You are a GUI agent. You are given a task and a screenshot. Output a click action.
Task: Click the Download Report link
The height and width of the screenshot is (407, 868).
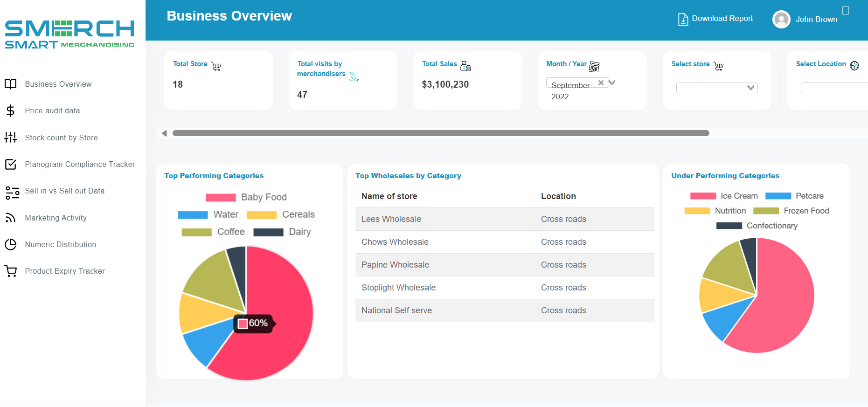pos(722,19)
